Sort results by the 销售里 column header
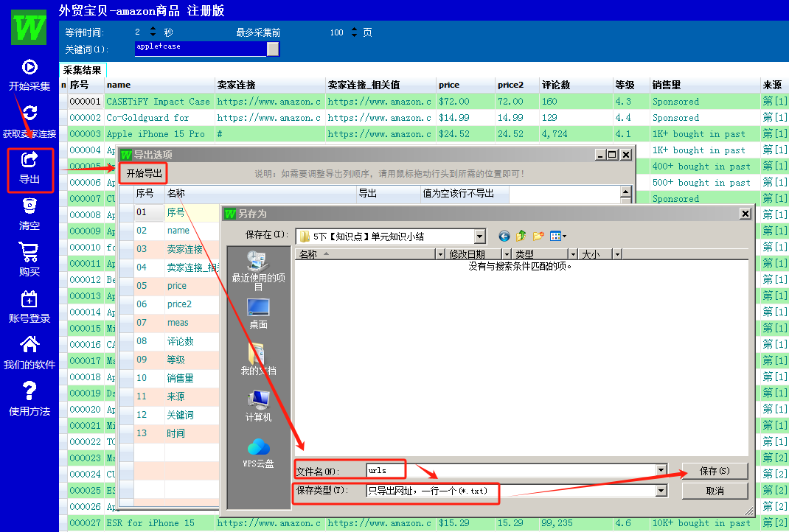This screenshot has height=532, width=789. 705,85
